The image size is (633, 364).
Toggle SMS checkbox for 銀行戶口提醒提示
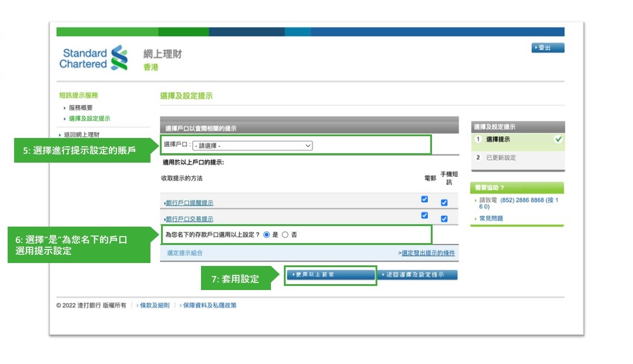444,203
